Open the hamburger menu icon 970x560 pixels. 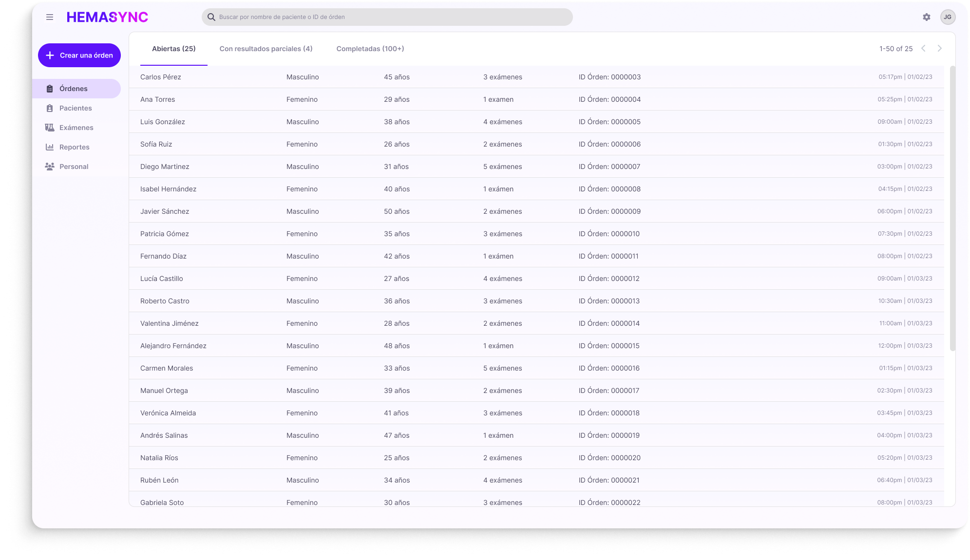click(x=50, y=17)
